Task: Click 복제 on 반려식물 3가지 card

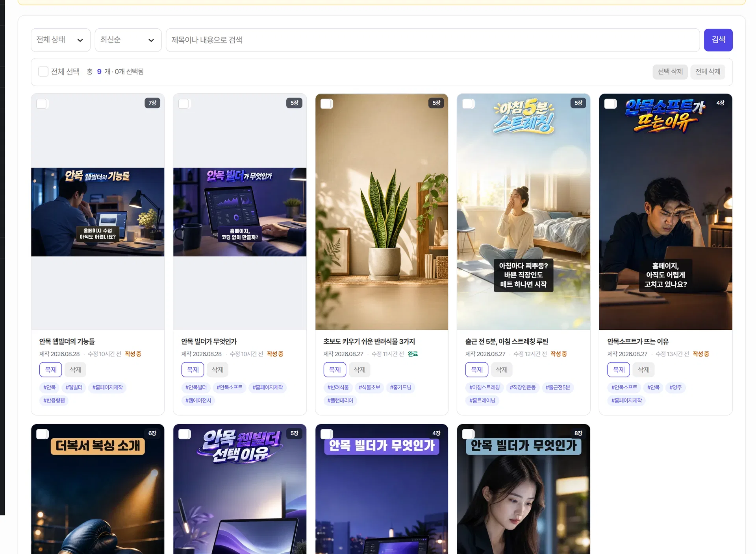Action: [335, 370]
